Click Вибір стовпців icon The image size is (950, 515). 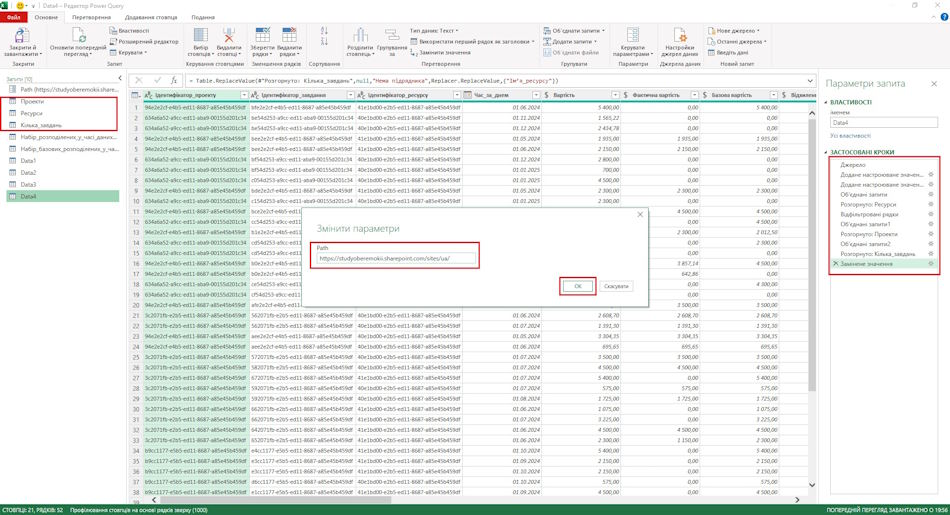click(201, 35)
